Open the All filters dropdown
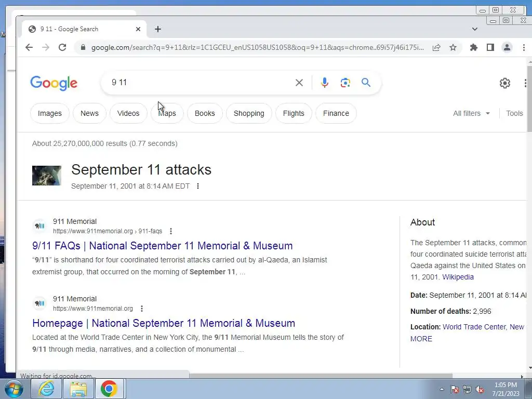532x399 pixels. tap(471, 113)
